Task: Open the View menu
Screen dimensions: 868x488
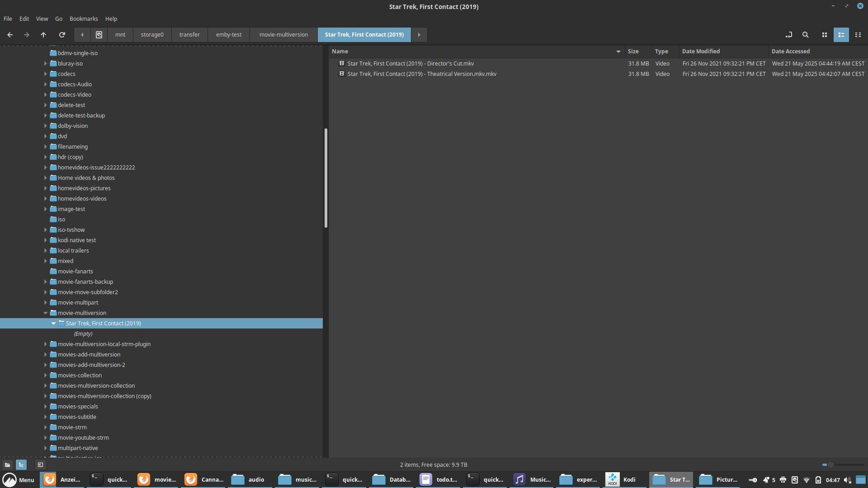Action: [x=42, y=19]
